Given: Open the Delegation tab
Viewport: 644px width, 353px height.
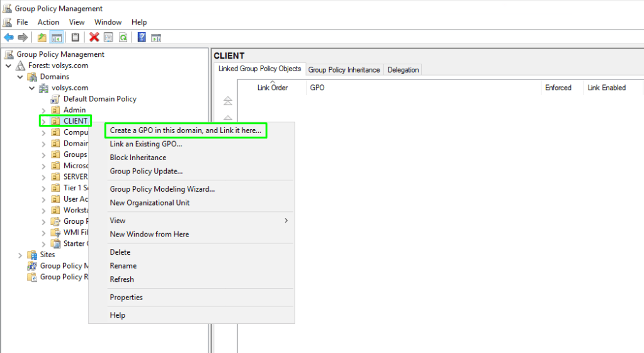Looking at the screenshot, I should [403, 70].
